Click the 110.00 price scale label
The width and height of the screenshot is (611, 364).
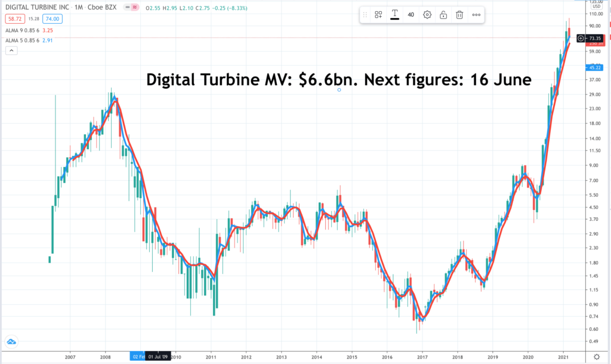pyautogui.click(x=596, y=14)
